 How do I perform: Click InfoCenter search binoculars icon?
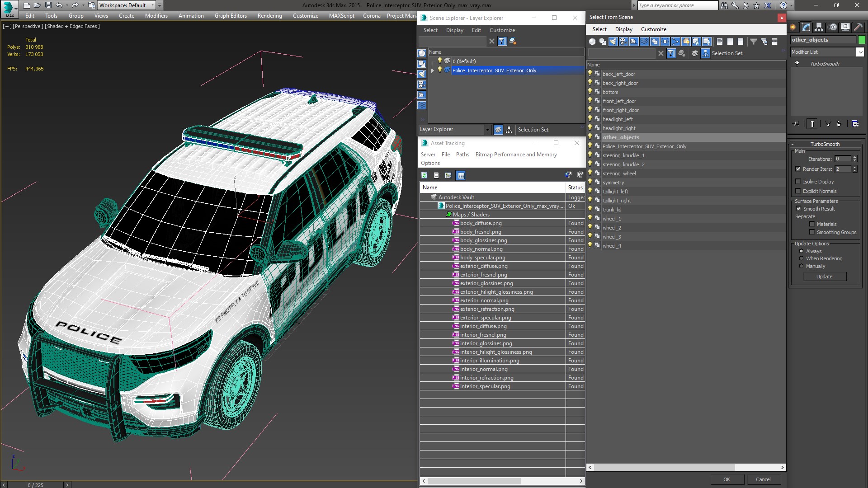tap(724, 5)
